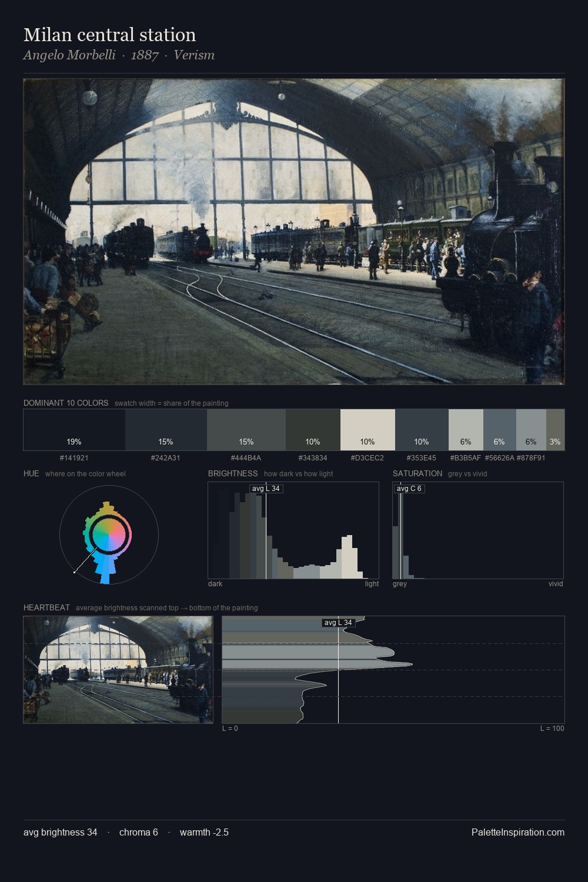Click the 'DOMINANT 10 COLORS' heading
The height and width of the screenshot is (882, 588).
pos(66,403)
